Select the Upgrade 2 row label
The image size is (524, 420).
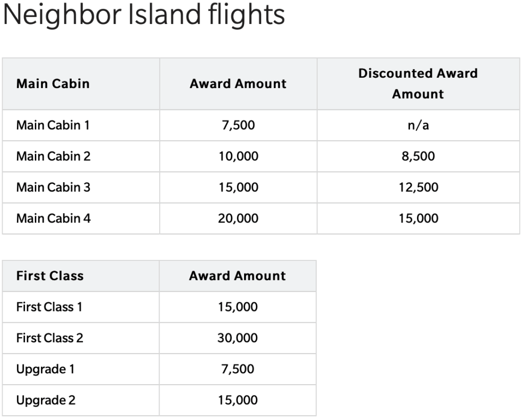pyautogui.click(x=46, y=400)
